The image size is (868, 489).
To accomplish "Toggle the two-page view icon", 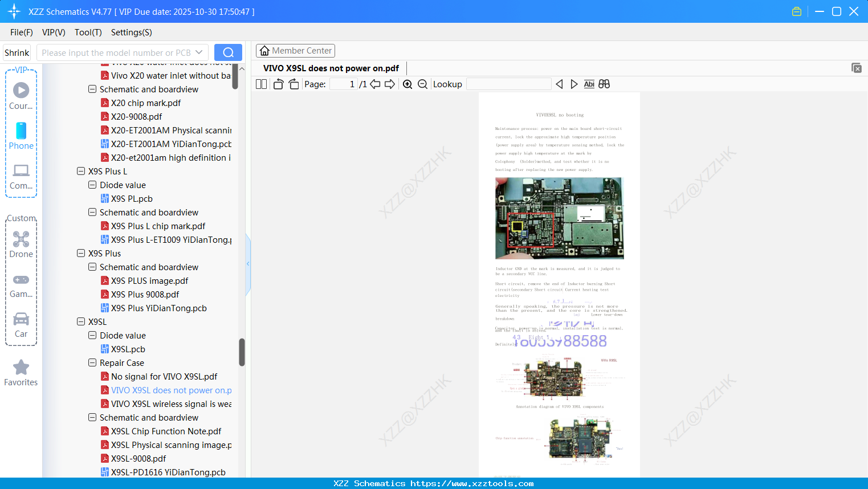I will pos(262,84).
